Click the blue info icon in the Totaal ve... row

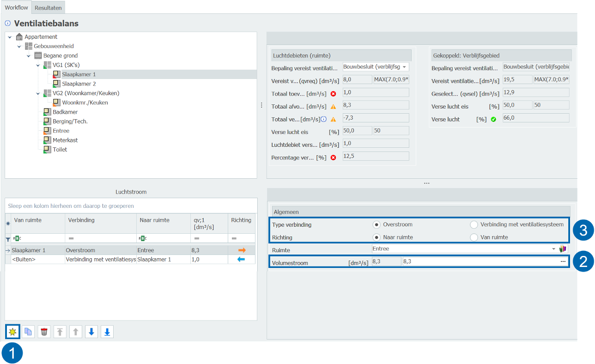pos(324,119)
